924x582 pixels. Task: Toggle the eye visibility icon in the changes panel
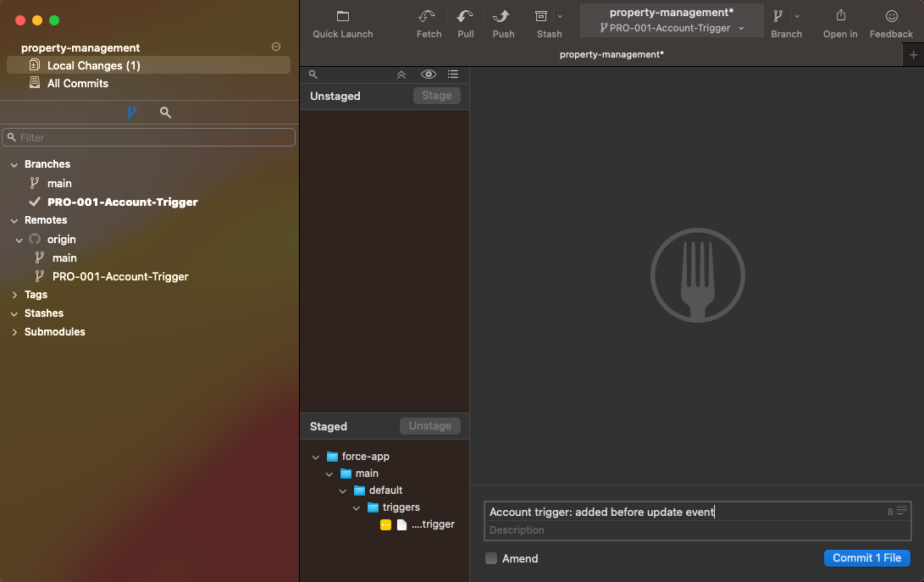(429, 74)
